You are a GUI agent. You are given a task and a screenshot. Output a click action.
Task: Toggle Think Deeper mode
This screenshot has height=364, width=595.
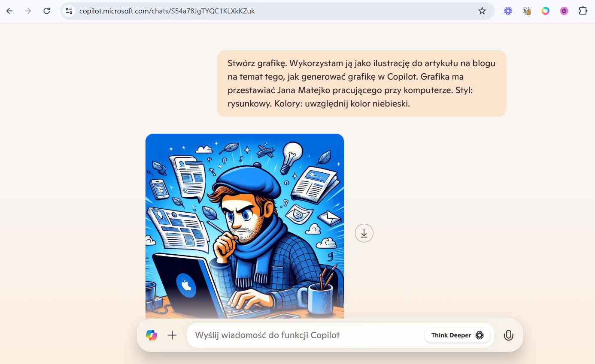pos(457,335)
